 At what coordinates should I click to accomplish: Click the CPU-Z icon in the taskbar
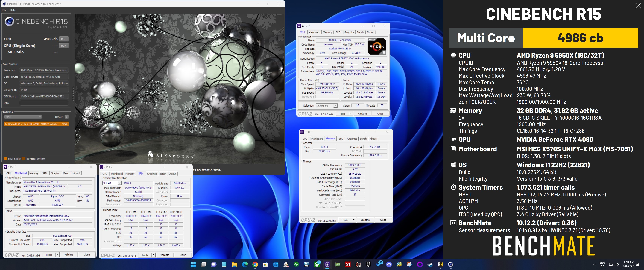coord(327,264)
